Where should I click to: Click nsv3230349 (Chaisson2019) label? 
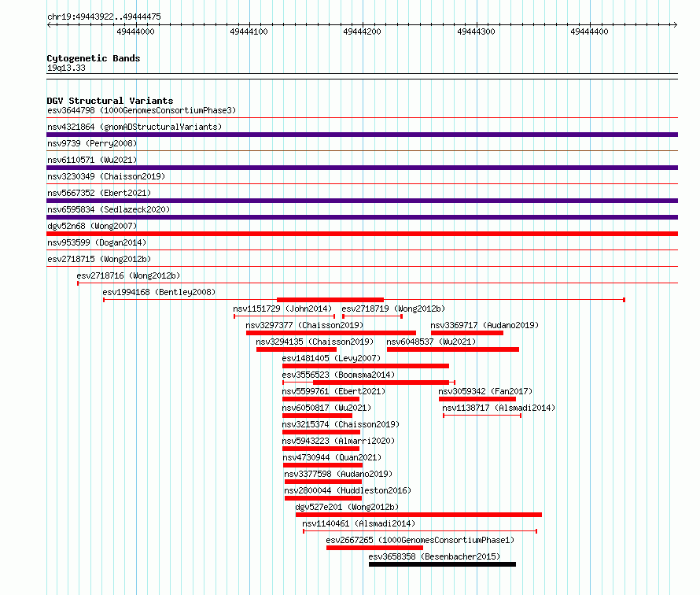(106, 176)
